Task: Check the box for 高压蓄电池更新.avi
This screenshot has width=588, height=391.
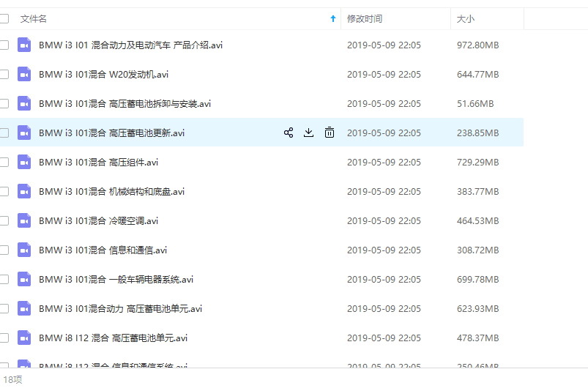Action: [4, 133]
